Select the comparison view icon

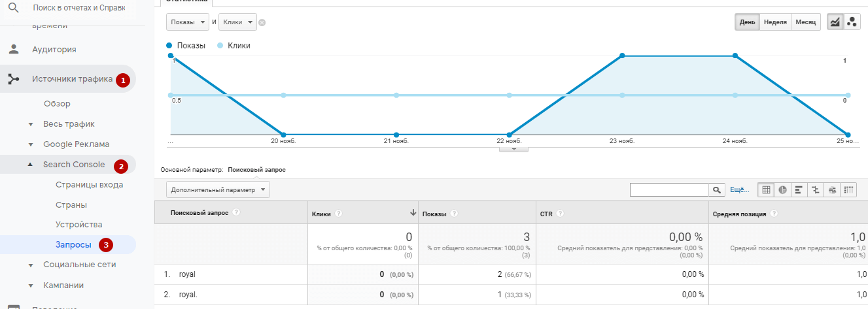[x=815, y=189]
